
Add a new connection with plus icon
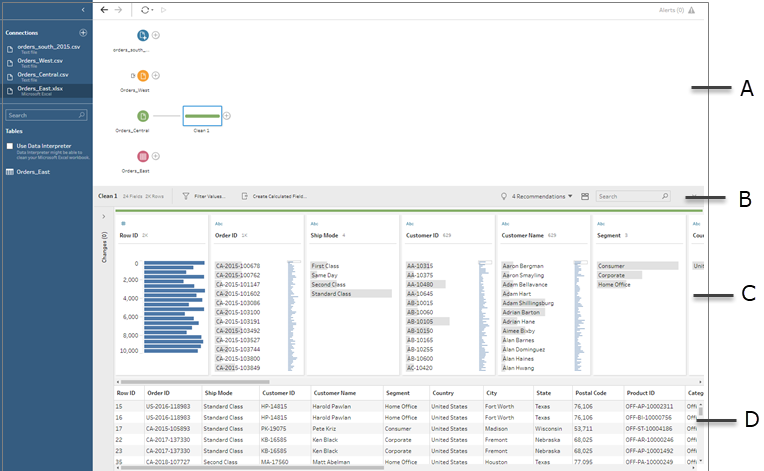[x=83, y=33]
